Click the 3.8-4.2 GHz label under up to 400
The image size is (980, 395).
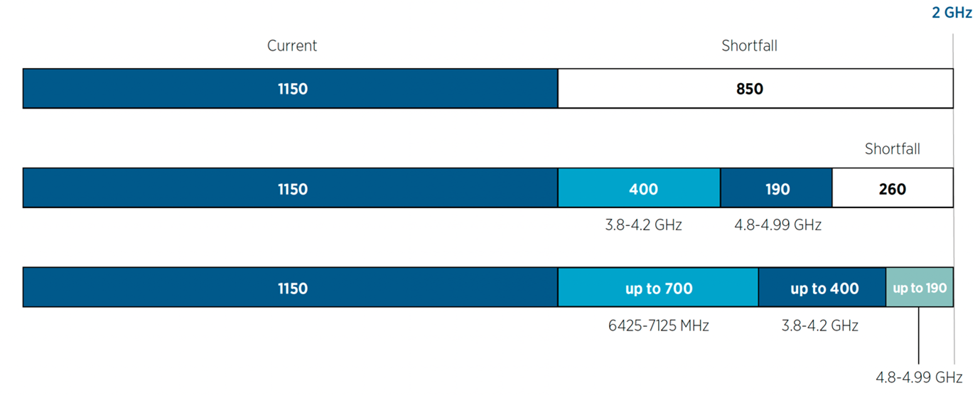(x=819, y=326)
